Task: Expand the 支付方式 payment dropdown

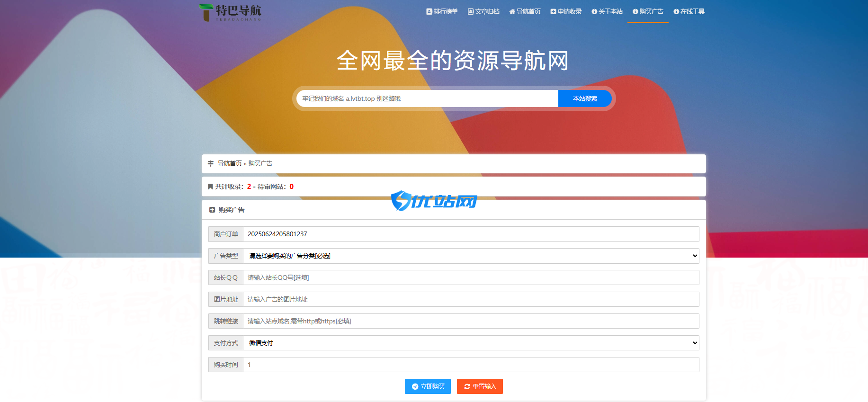Action: (x=471, y=343)
